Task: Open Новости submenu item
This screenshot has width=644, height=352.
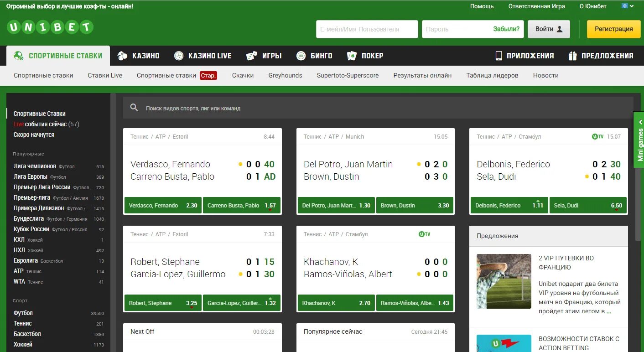Action: tap(545, 75)
